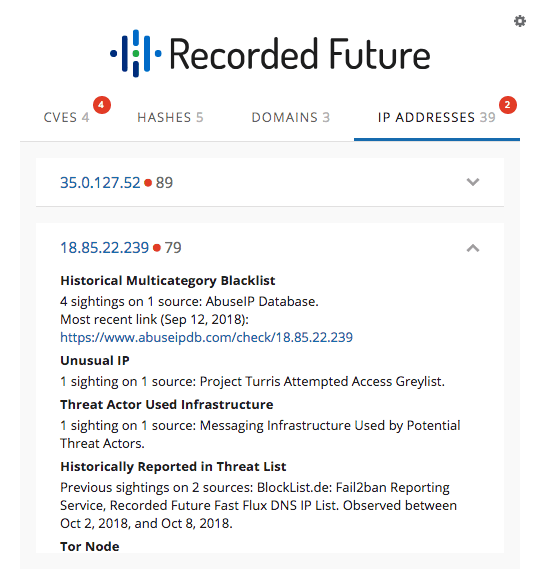The image size is (540, 587).
Task: Click the Historical Multicategory Blacklist heading
Action: point(168,280)
